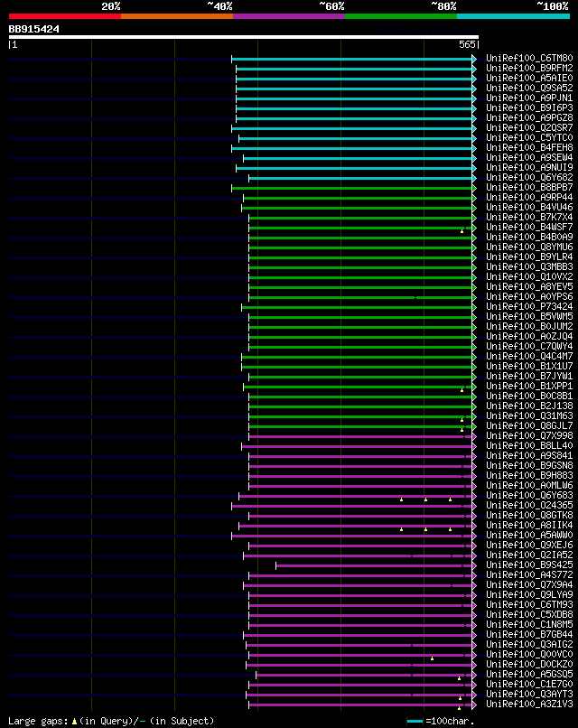The height and width of the screenshot is (728, 578).
Task: Open hit UniRef100_B9RFM2
Action: point(529,69)
